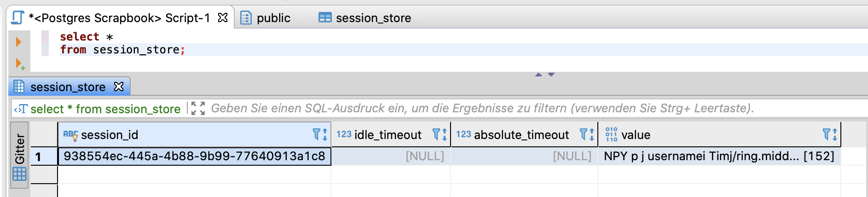Select the session_id cell value 938554ec
This screenshot has height=197, width=868.
click(194, 156)
